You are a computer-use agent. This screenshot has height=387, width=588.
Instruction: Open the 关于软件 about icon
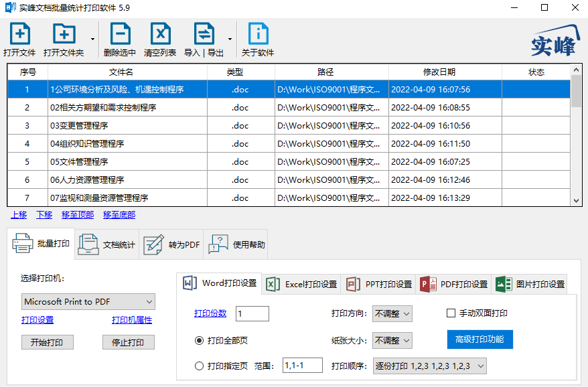[x=259, y=34]
